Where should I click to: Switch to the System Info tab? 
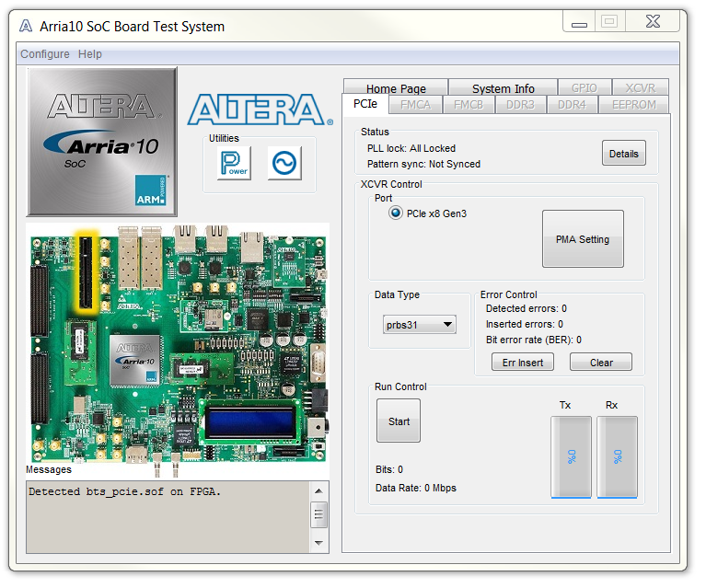point(503,88)
